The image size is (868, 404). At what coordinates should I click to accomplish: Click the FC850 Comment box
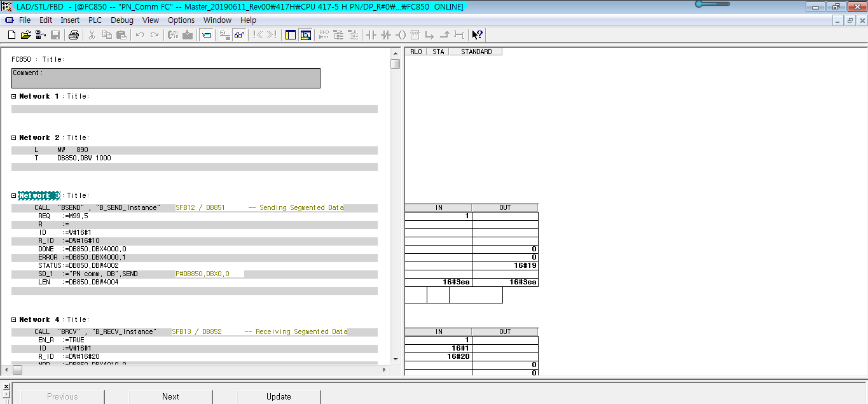click(x=166, y=78)
